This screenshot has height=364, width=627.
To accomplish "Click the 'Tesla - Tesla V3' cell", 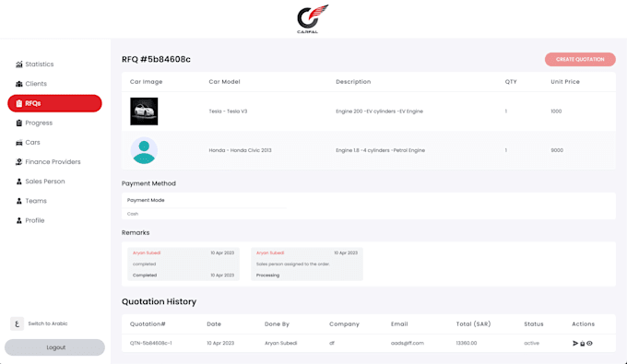I will click(228, 112).
